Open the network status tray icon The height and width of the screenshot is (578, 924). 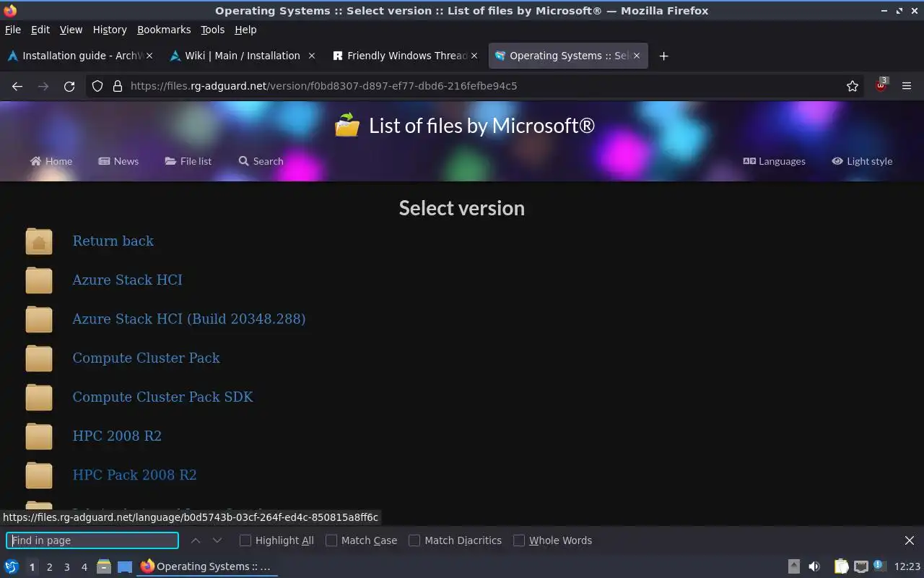click(x=861, y=566)
